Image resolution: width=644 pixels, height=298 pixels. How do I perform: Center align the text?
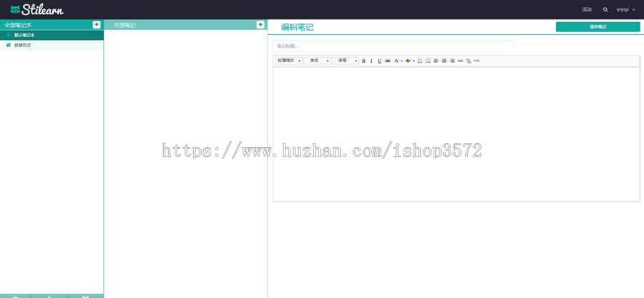pyautogui.click(x=444, y=61)
